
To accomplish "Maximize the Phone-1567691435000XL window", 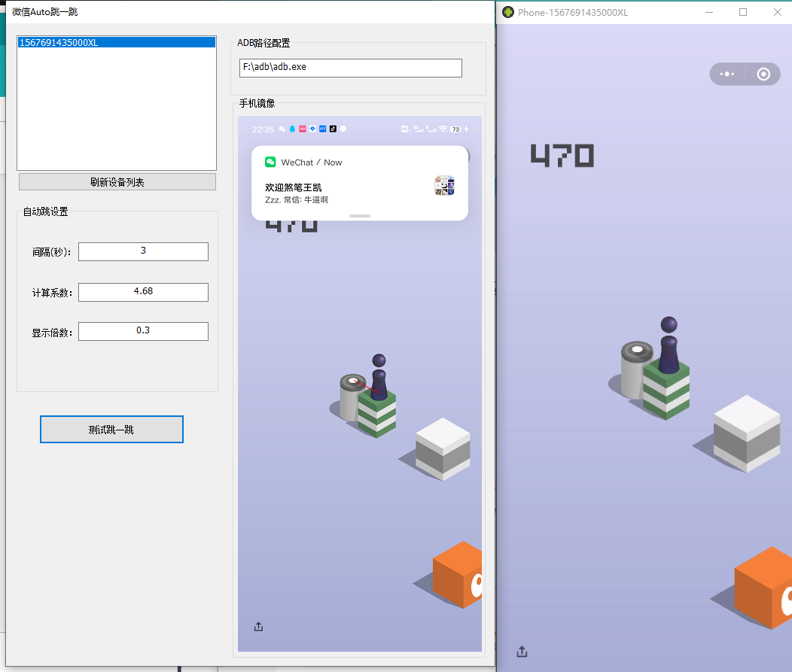I will pyautogui.click(x=743, y=12).
